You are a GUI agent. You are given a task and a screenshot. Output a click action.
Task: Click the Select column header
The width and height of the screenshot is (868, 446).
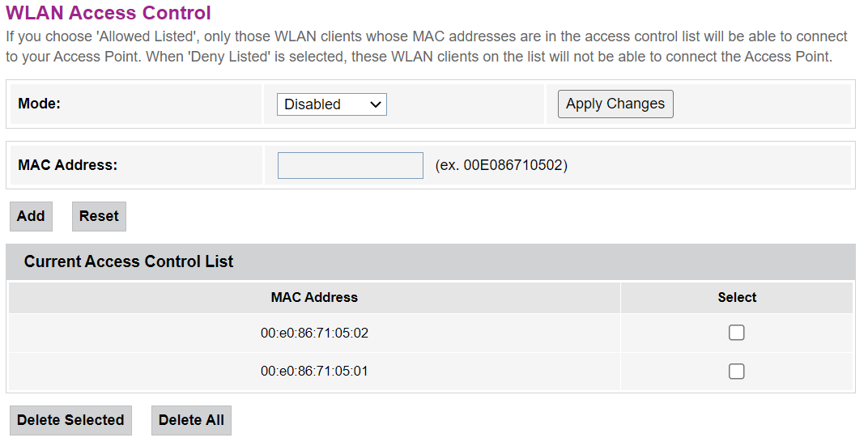pyautogui.click(x=737, y=297)
